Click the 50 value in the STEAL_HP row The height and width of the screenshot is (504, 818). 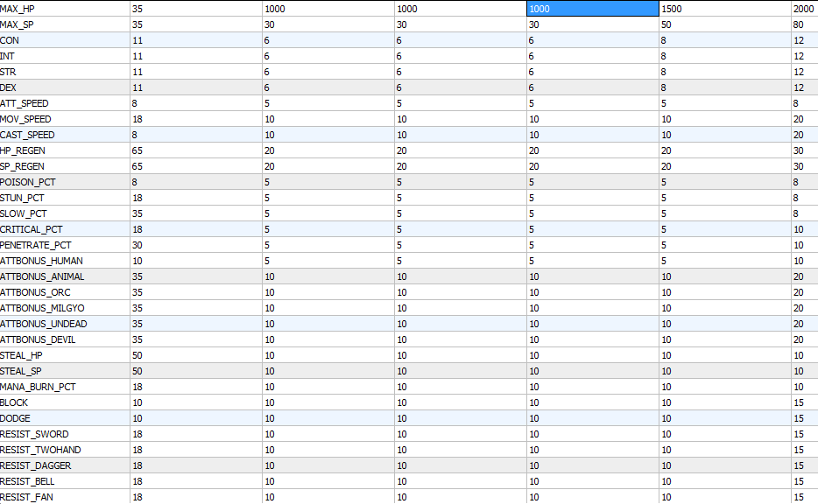(x=138, y=355)
